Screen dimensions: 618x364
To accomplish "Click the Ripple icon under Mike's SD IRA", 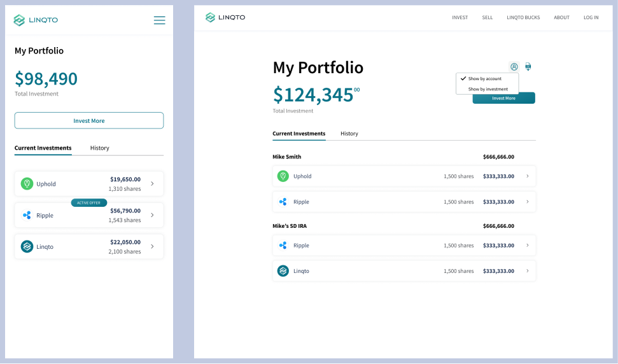I will [x=283, y=246].
